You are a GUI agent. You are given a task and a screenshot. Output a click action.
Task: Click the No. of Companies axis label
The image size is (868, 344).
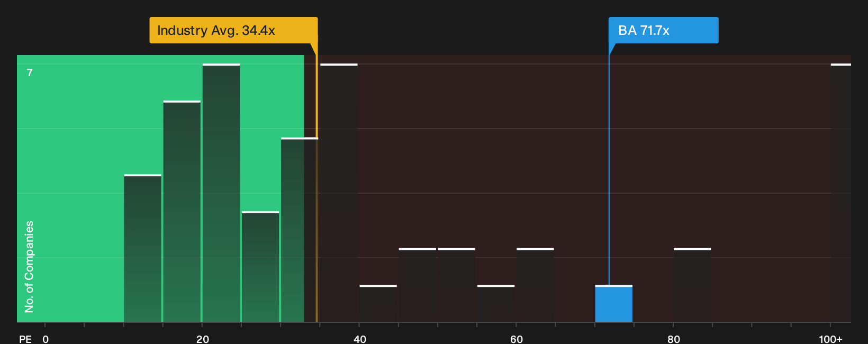[x=29, y=267]
